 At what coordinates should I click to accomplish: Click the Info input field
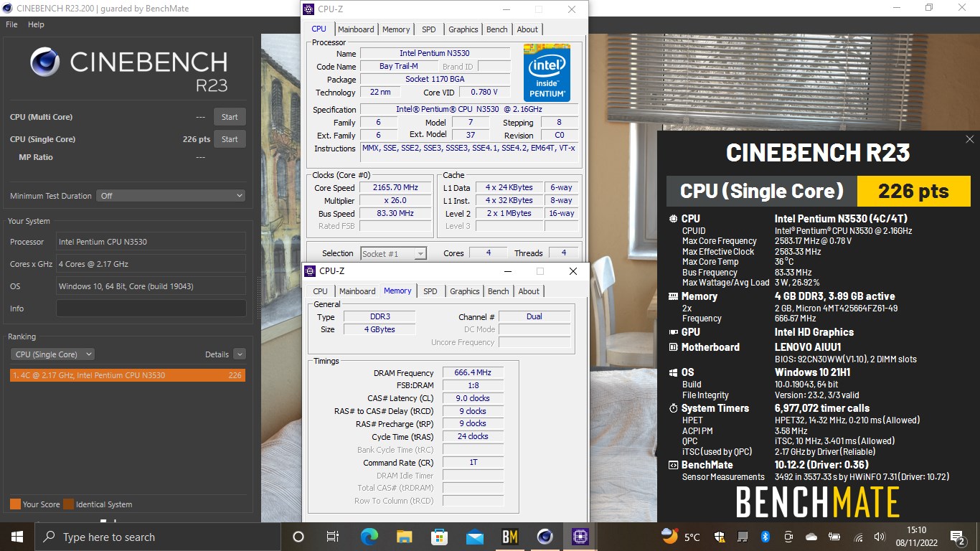click(151, 309)
